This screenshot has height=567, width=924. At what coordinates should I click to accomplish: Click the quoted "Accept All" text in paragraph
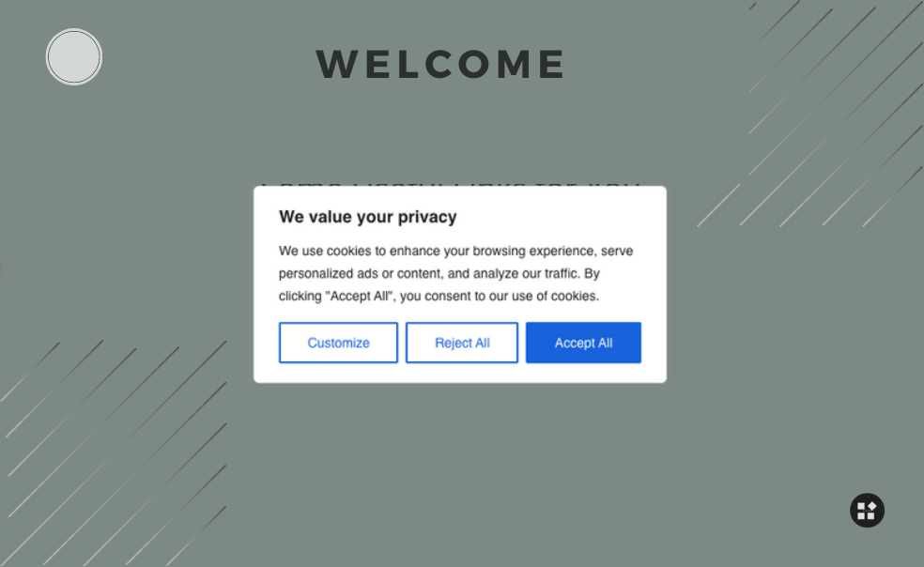click(360, 296)
